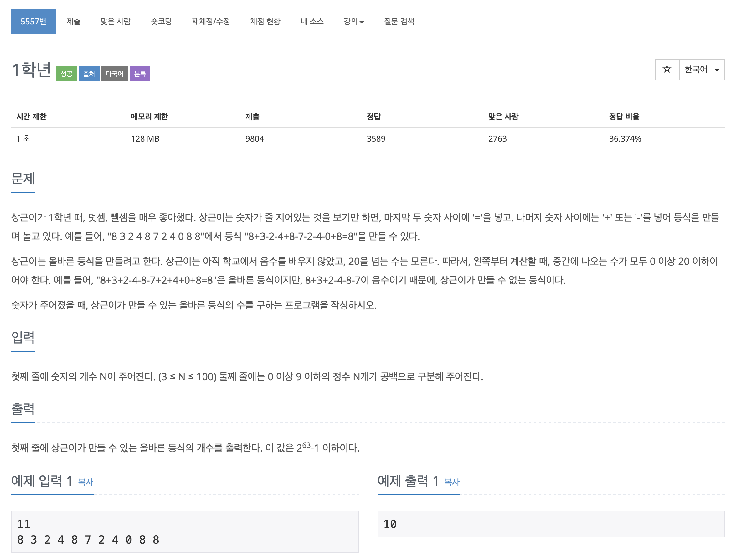The width and height of the screenshot is (731, 560).
Task: View the 채점 현황 tab
Action: 265,21
